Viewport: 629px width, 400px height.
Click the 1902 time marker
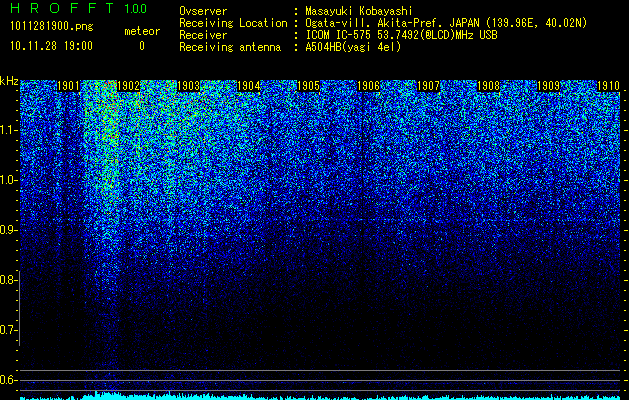click(x=128, y=86)
